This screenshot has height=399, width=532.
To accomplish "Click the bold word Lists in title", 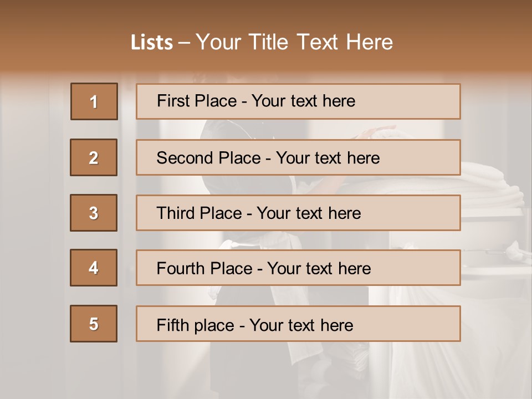I will (152, 43).
